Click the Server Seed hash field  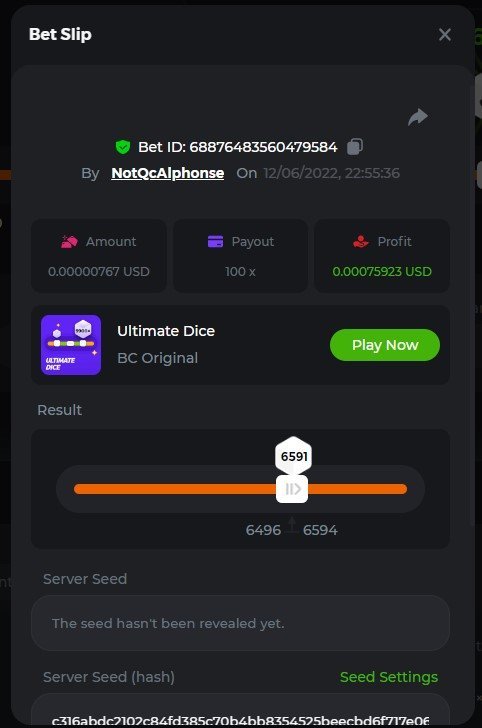[241, 711]
